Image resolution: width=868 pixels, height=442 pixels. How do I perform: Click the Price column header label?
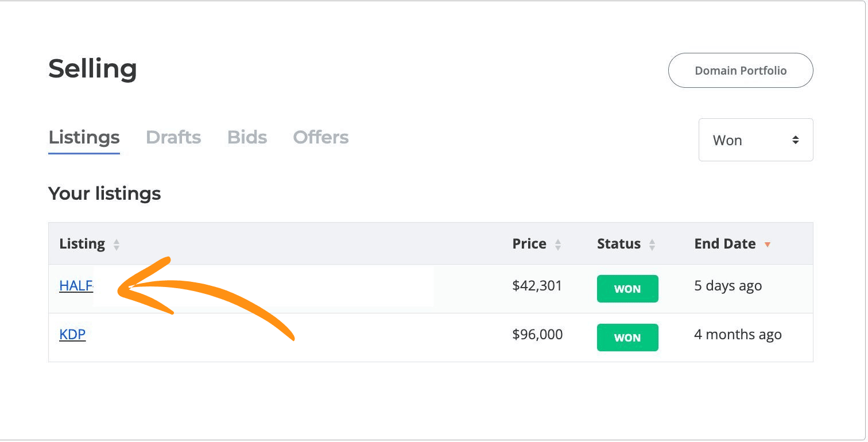coord(529,244)
